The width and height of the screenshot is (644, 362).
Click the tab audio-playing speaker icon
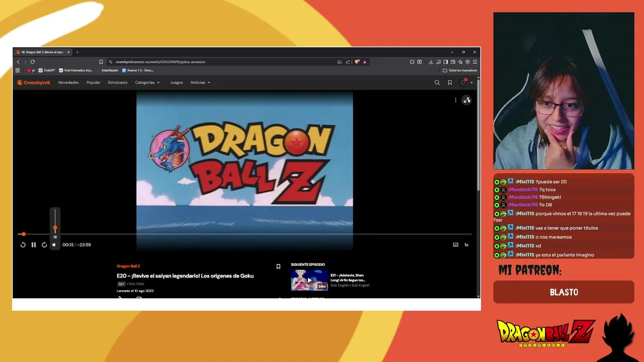[23, 52]
